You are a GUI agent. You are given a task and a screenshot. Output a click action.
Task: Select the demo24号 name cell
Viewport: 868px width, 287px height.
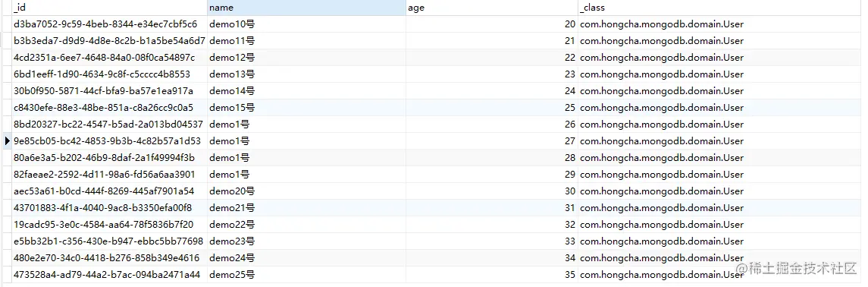tap(306, 257)
